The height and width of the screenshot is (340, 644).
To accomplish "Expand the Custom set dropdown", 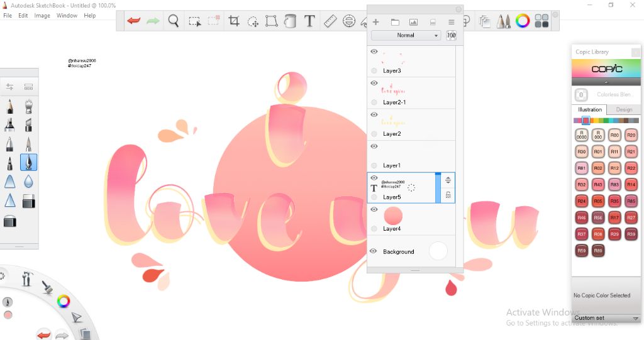I will click(606, 318).
